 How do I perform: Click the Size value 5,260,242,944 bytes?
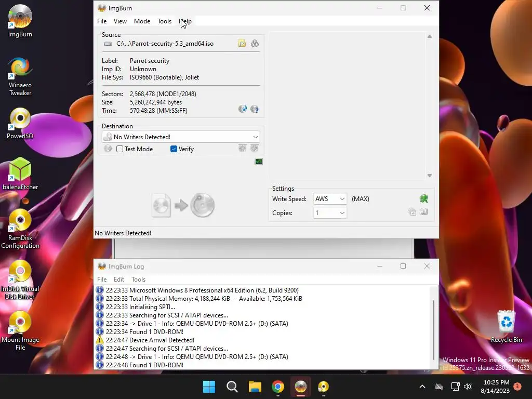[156, 102]
